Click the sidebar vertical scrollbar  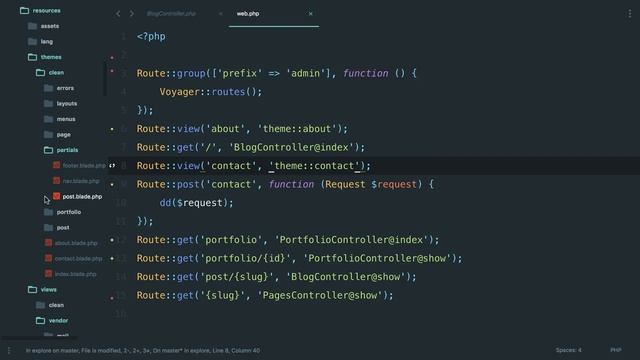(x=105, y=78)
